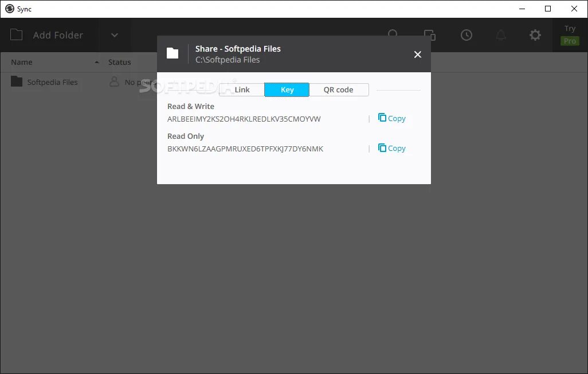Click the Read Only label
Screen dimensions: 588x374
tap(186, 136)
